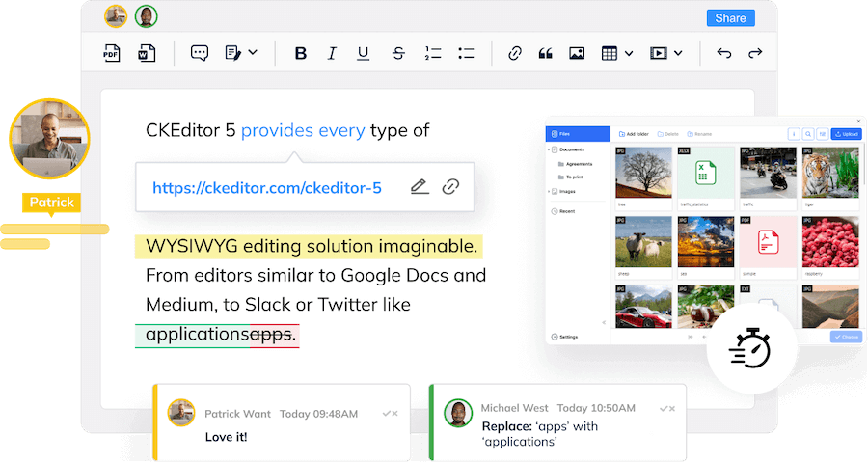Export document to PDF

[x=111, y=53]
